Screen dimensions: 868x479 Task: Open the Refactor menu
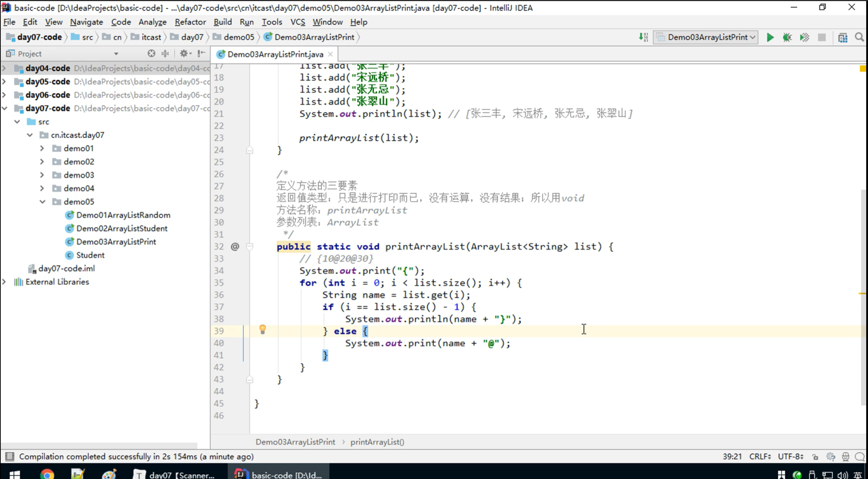pos(190,22)
